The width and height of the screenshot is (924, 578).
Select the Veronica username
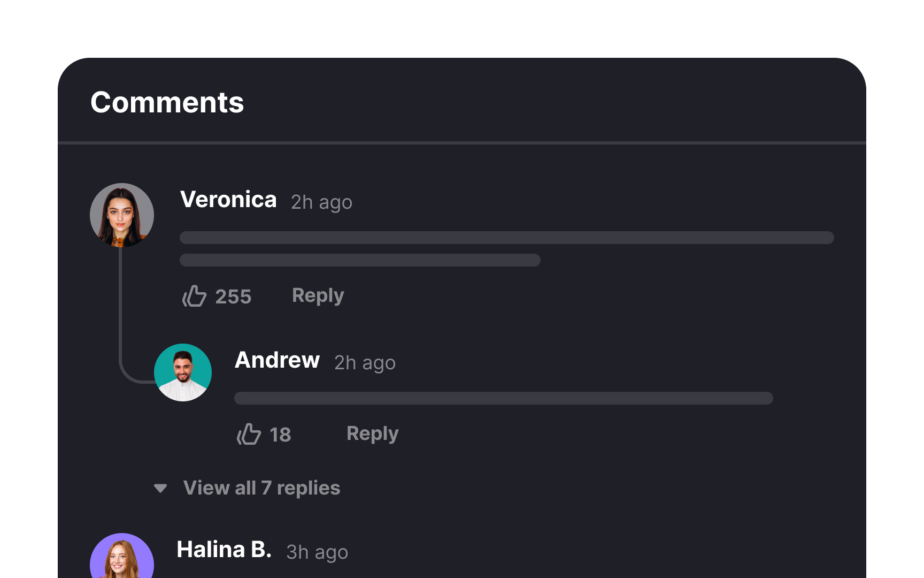coord(228,200)
